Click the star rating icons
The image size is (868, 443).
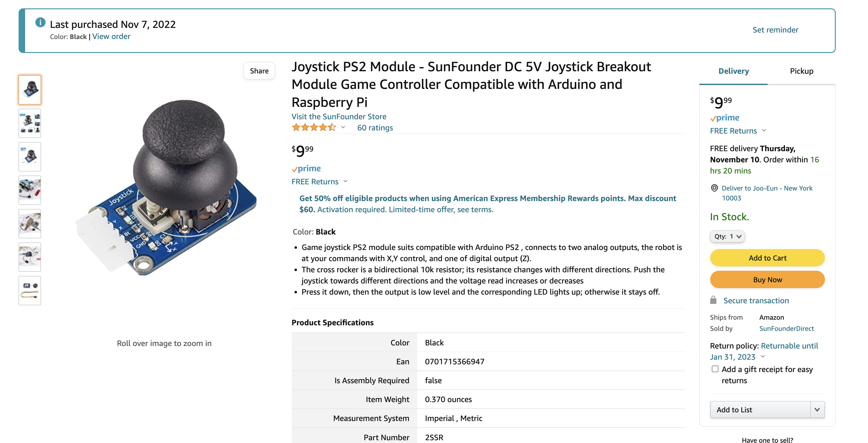click(x=314, y=128)
